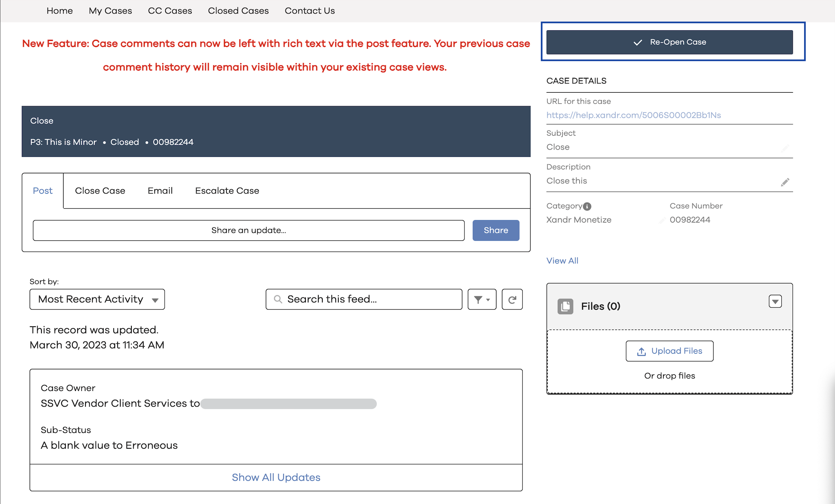Click Show All Updates button
835x504 pixels.
pos(276,477)
